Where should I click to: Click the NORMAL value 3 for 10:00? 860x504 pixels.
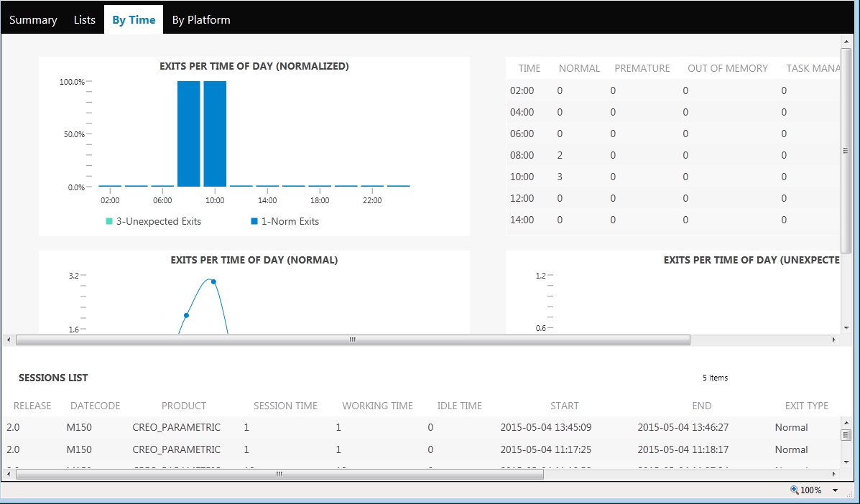[x=560, y=177]
